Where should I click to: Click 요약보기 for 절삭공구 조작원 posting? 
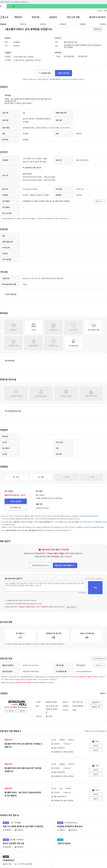96,746
